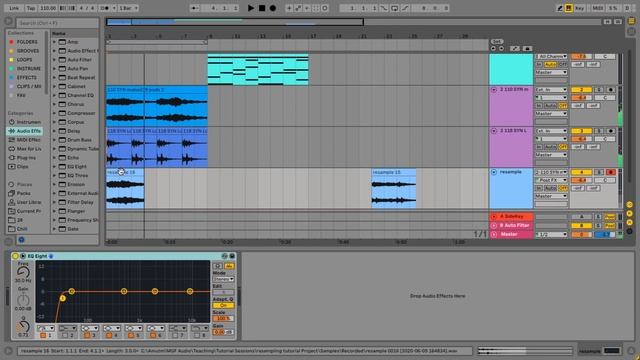
Task: Select the B Auto Filter return track
Action: 511,225
